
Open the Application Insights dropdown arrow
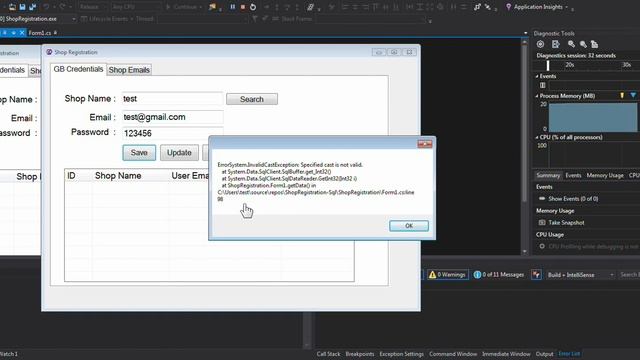click(567, 7)
